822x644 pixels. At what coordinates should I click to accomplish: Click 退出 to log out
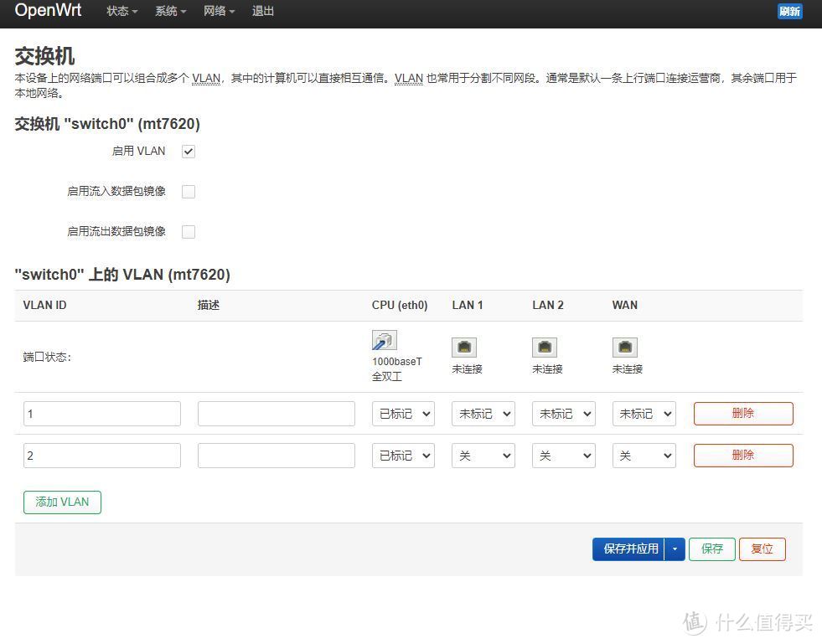click(262, 11)
